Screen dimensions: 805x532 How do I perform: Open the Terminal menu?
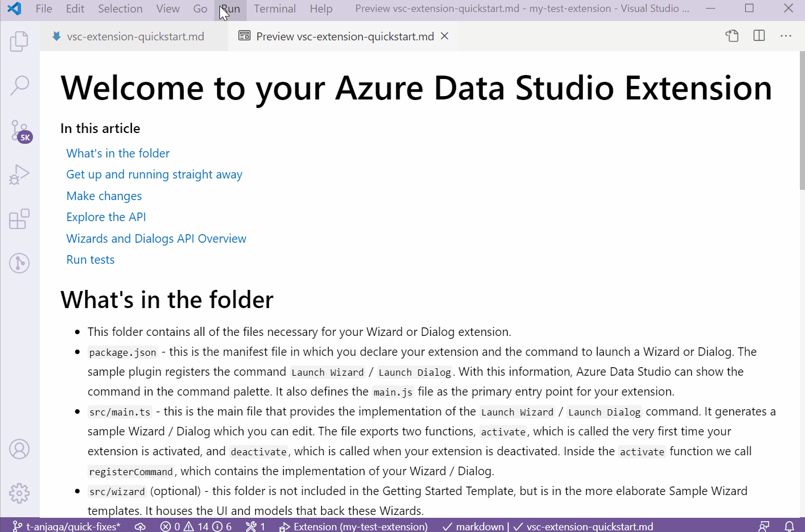pos(275,9)
